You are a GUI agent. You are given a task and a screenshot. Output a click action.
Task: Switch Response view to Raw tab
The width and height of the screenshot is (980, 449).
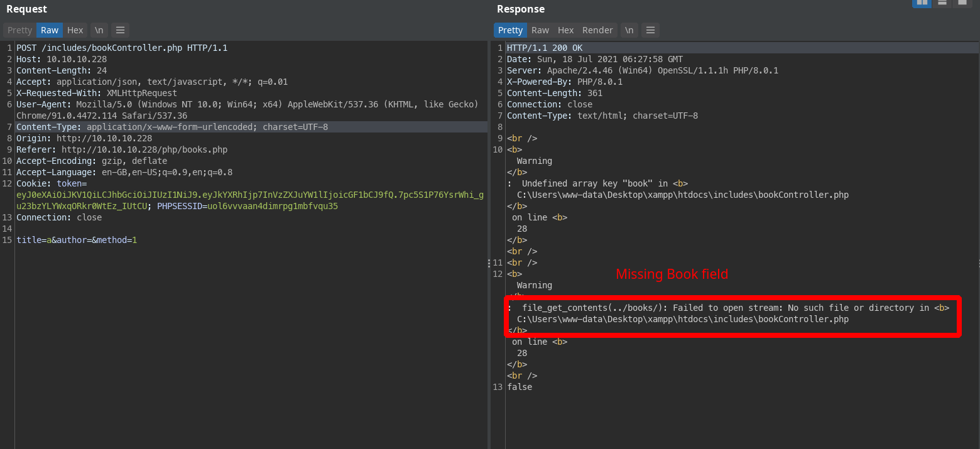(x=540, y=30)
